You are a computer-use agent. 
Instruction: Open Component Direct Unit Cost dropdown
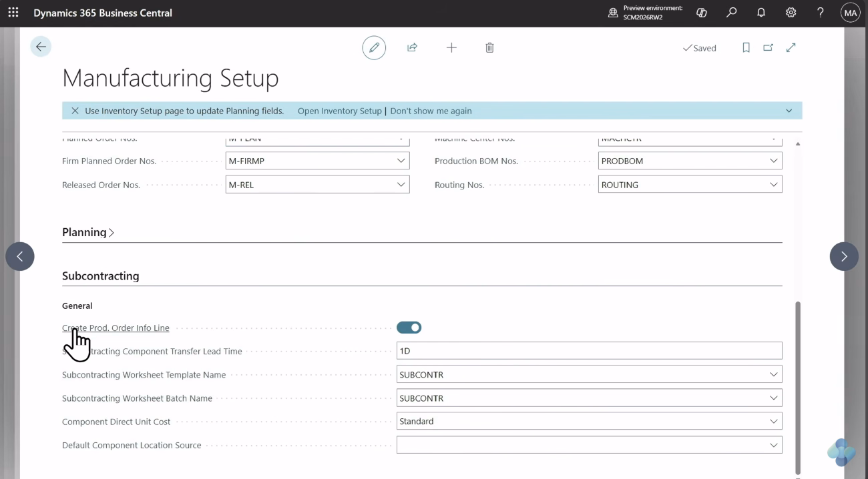774,421
